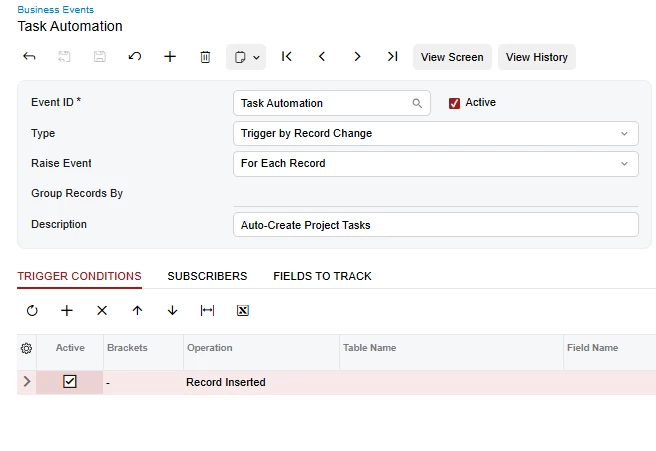Screen dimensions: 656x451
Task: Refresh the trigger conditions grid
Action: click(32, 310)
